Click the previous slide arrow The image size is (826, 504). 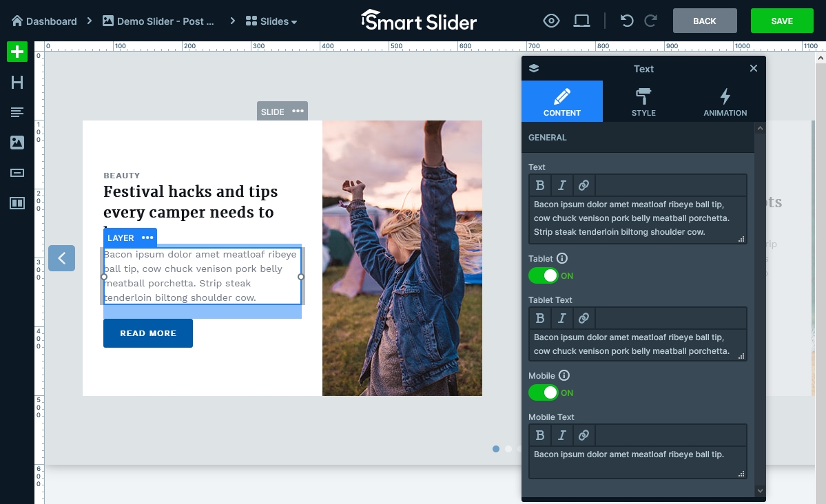point(61,258)
